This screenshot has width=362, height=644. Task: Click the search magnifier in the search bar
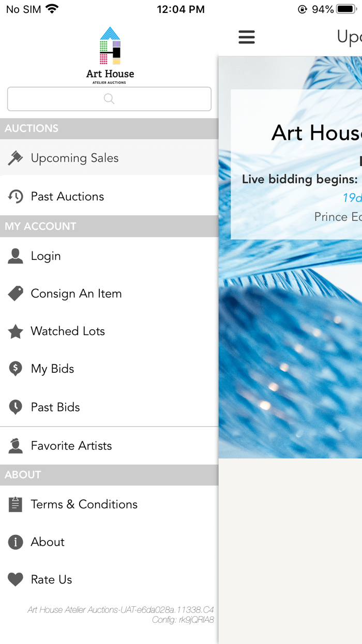pos(109,98)
